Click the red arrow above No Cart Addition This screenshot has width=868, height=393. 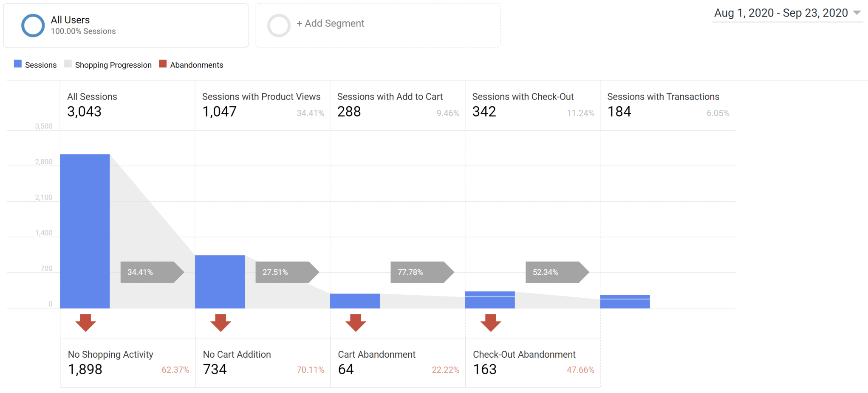coord(221,323)
